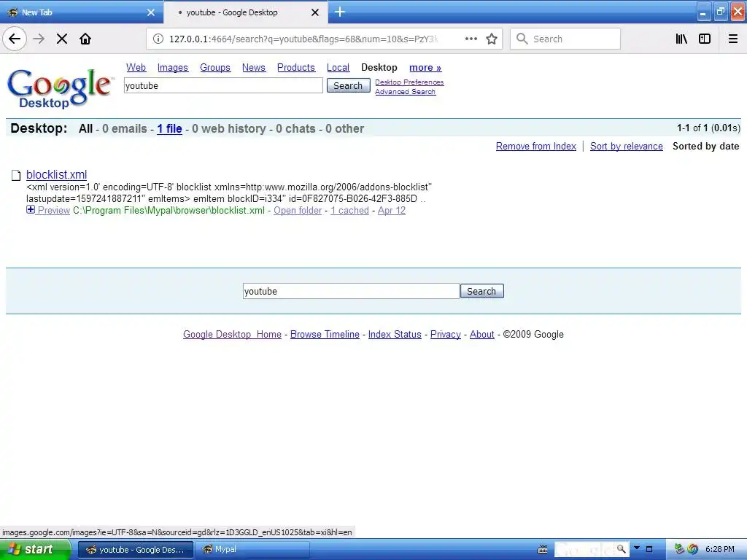Click the bottom Search button
747x560 pixels.
(481, 291)
